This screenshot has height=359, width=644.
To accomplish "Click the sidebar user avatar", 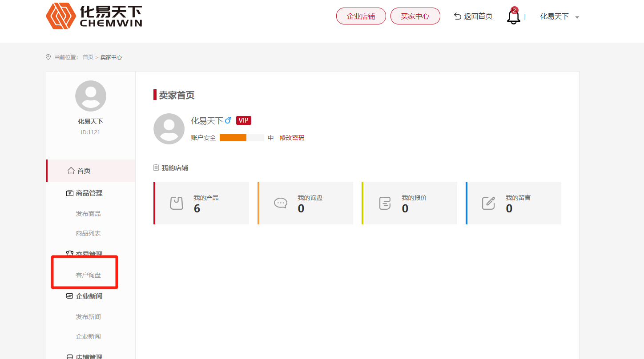I will [91, 96].
